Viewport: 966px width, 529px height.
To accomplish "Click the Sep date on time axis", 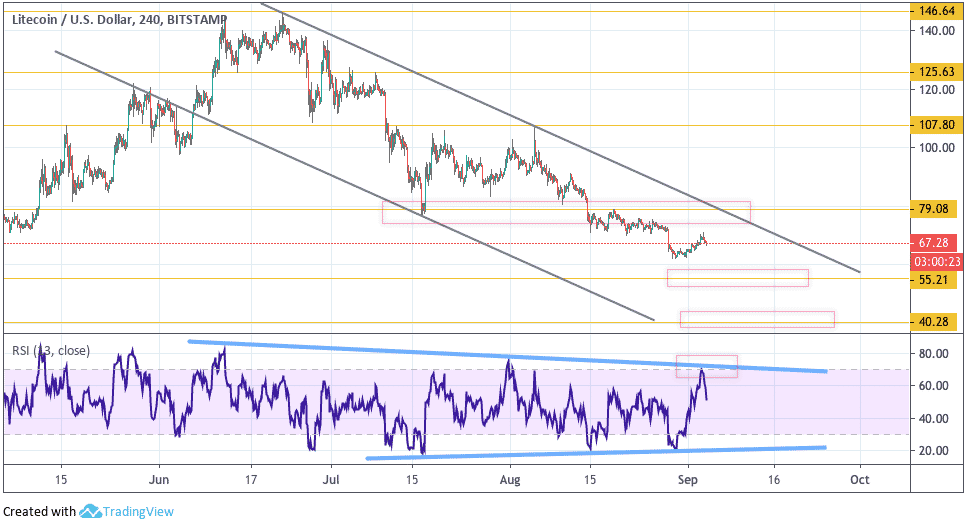I will [688, 480].
